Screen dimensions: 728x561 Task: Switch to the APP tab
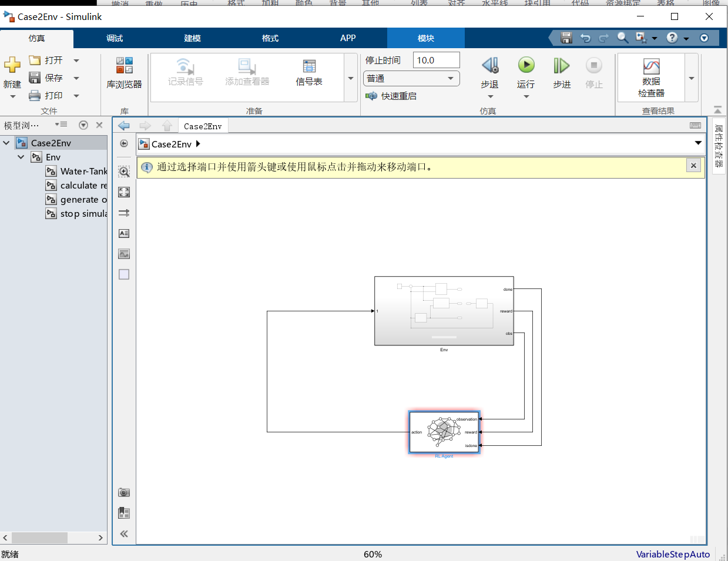(348, 38)
